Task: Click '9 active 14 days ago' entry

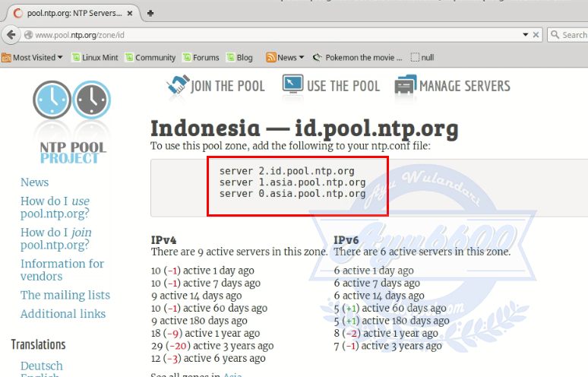Action: coord(197,296)
